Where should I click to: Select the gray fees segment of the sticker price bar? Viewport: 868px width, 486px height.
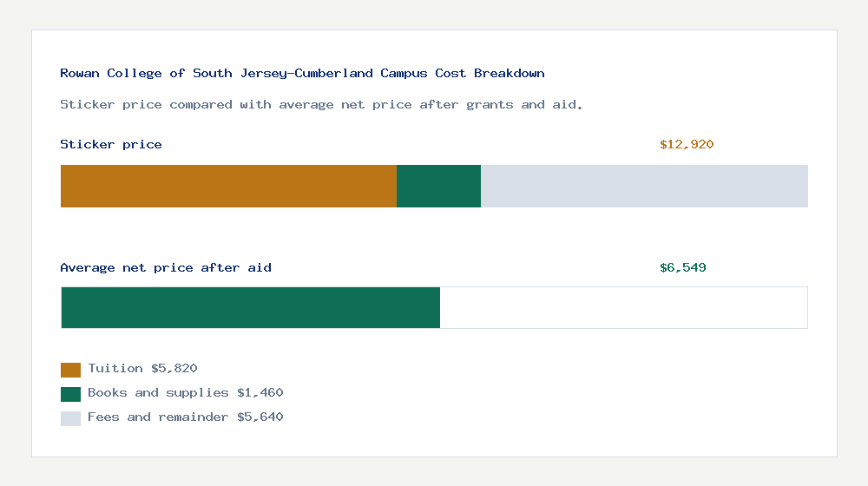pyautogui.click(x=644, y=186)
